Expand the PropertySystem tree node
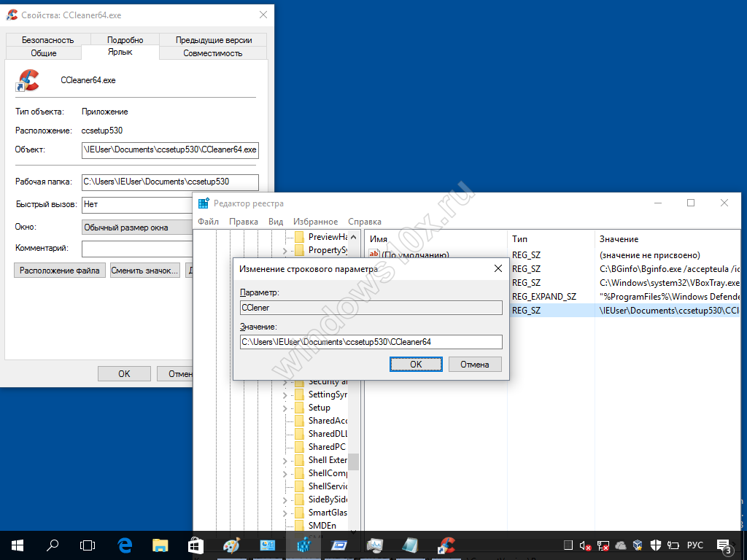The height and width of the screenshot is (560, 747). point(285,250)
